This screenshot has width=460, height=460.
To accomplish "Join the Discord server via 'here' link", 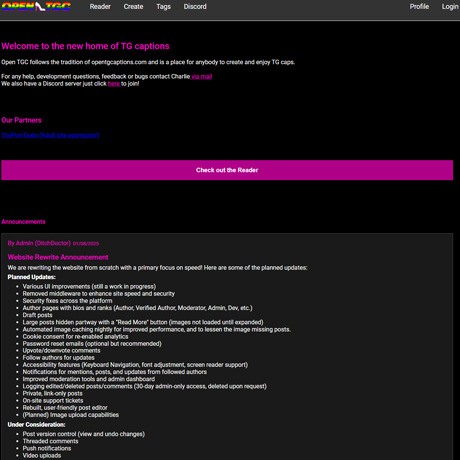I will coord(114,84).
